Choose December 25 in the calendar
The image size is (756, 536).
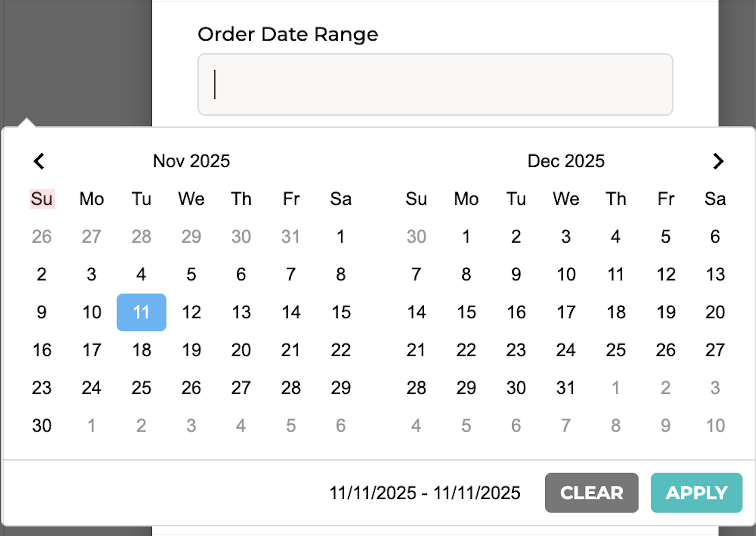point(616,350)
